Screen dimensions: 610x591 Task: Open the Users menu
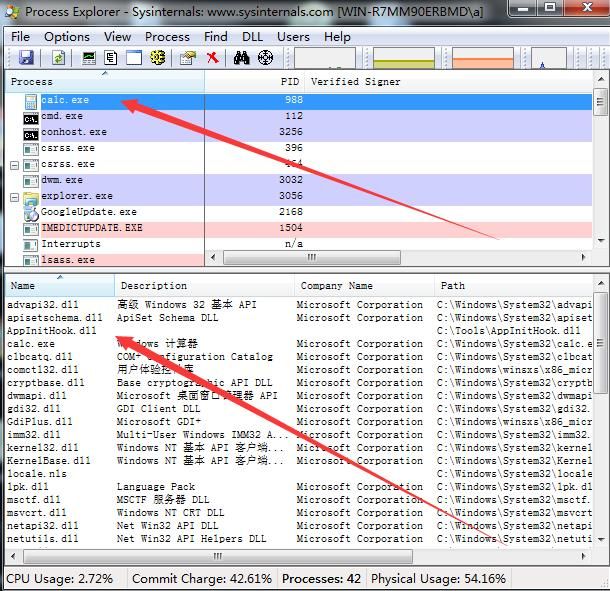(x=293, y=37)
